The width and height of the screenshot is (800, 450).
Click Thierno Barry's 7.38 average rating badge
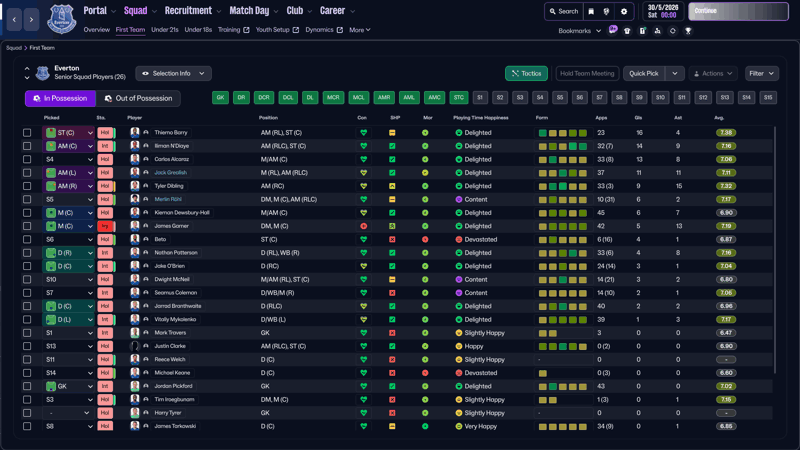726,133
